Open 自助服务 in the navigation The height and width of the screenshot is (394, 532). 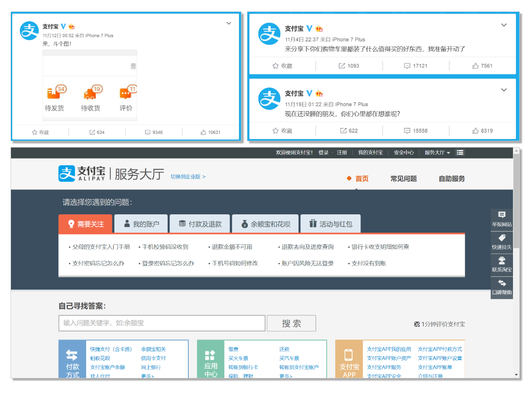452,179
